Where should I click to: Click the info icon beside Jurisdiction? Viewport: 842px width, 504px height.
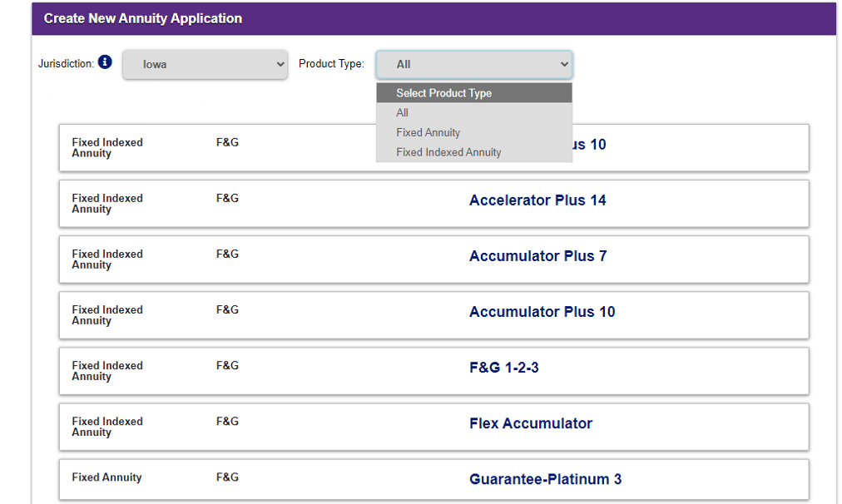[105, 61]
